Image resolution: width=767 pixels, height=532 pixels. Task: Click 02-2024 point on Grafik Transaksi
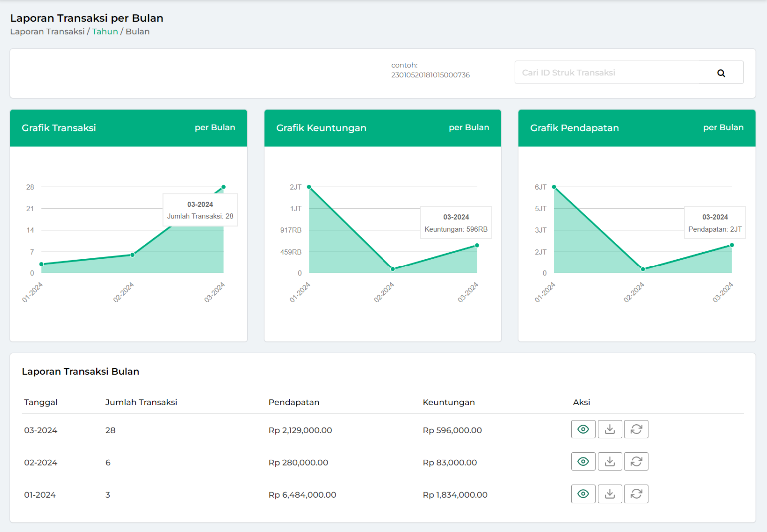point(132,255)
